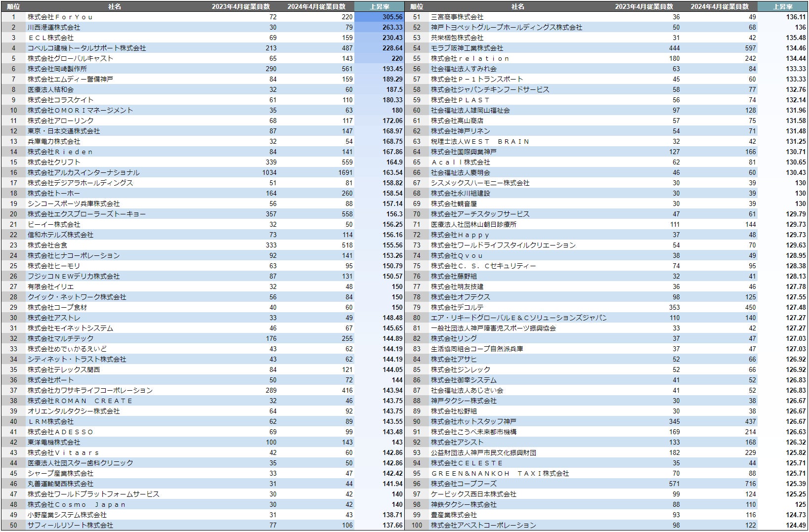The image size is (809, 532).
Task: Select the 株式会社コープフーズ name cell
Action: click(464, 484)
